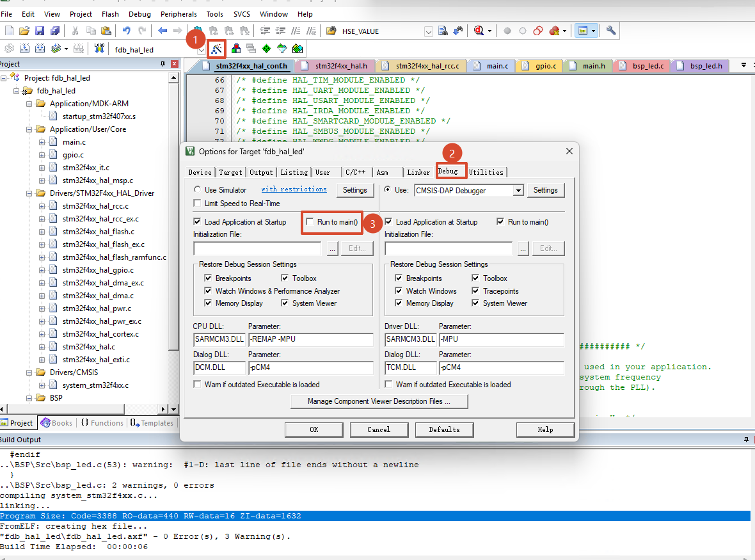Screen dimensions: 755x560
Task: Open Manage Component Viewer Description Files
Action: tap(379, 401)
